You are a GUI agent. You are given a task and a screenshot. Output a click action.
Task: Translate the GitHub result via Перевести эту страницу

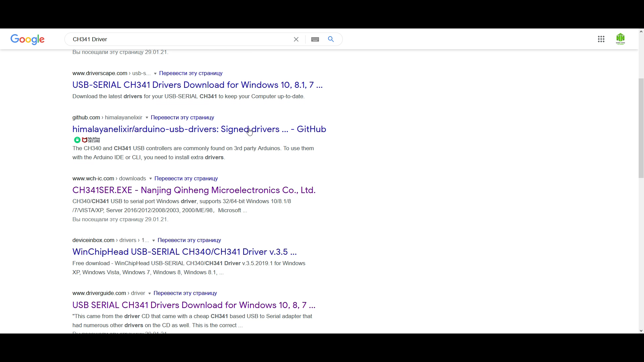click(x=182, y=117)
